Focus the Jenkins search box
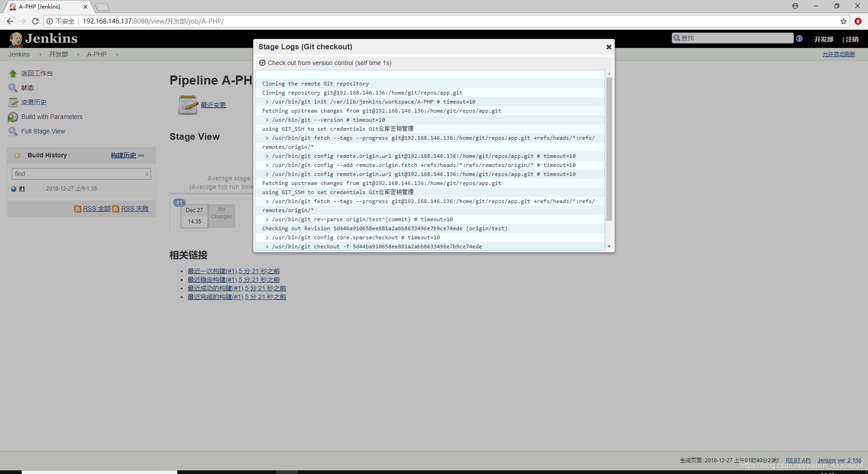Viewport: 868px width, 474px height. [x=732, y=38]
